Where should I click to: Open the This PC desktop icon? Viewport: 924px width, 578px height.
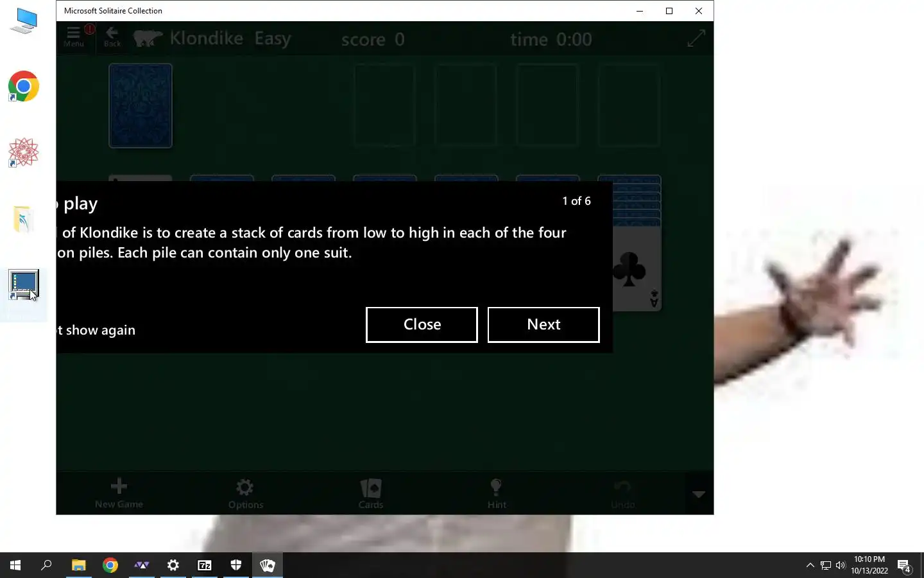coord(24,21)
